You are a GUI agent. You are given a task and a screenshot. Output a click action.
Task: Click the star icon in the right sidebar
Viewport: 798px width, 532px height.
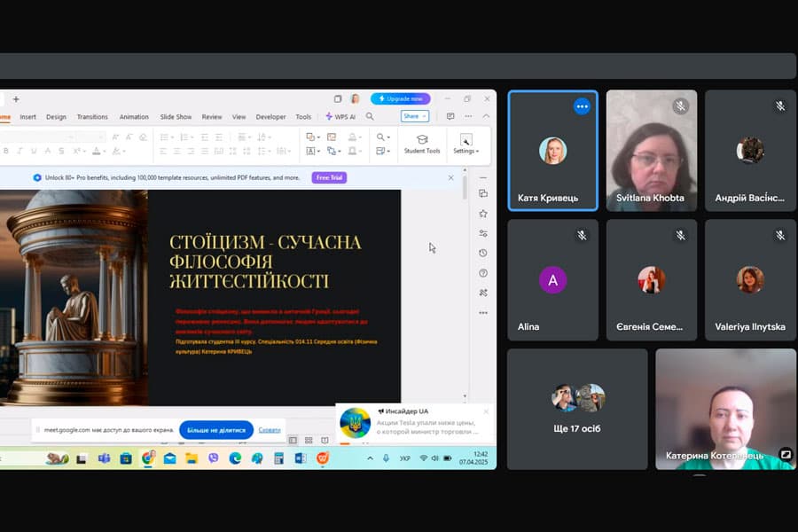pyautogui.click(x=483, y=214)
